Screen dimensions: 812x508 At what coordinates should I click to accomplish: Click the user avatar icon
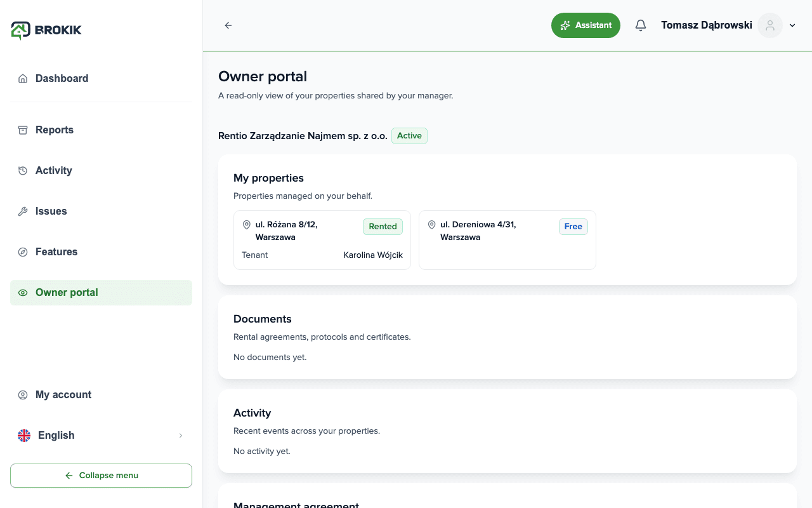tap(770, 25)
